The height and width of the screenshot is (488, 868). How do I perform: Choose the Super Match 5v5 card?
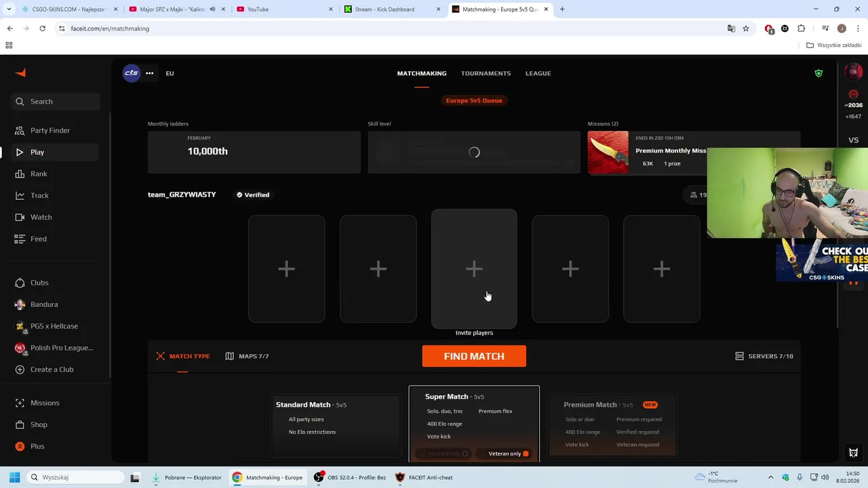tap(474, 424)
